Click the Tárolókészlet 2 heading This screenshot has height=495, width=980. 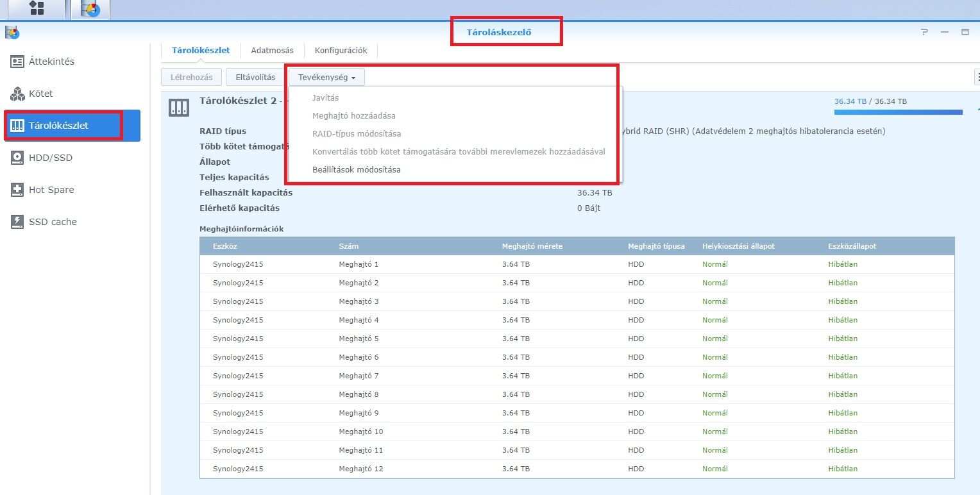coord(238,101)
